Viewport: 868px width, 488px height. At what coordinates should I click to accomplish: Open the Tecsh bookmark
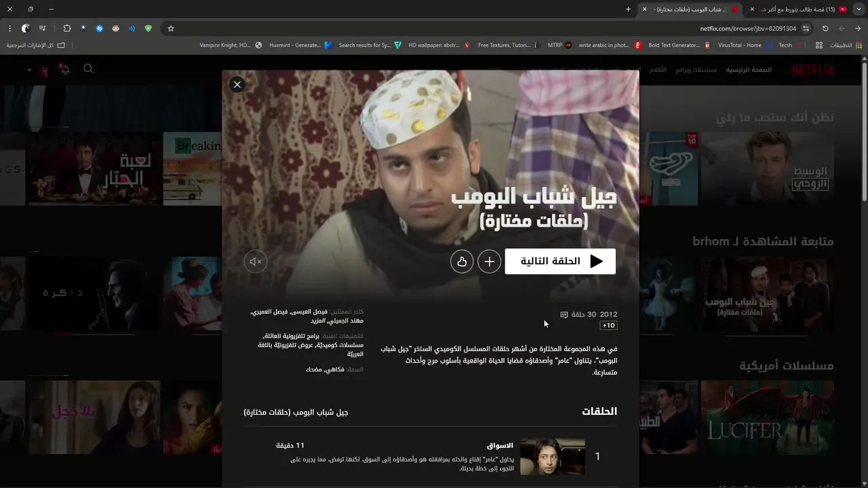[x=790, y=45]
